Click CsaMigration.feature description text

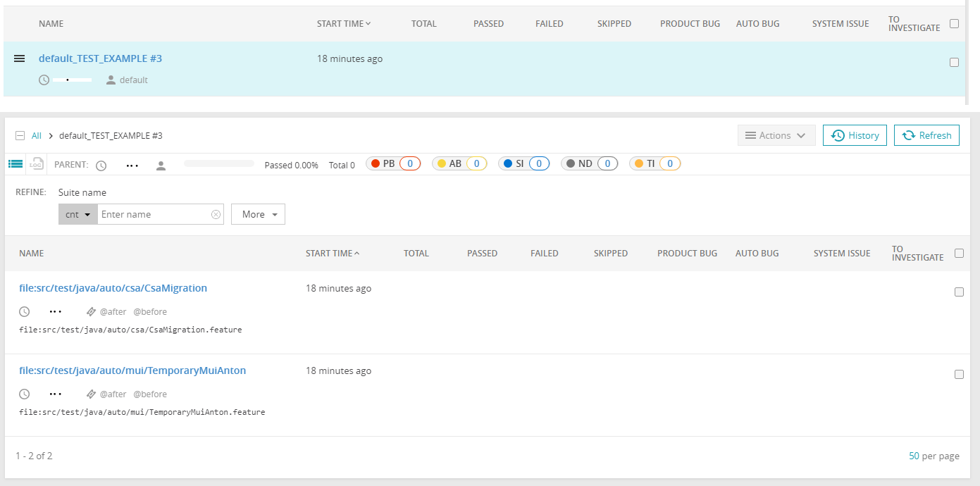pos(130,330)
